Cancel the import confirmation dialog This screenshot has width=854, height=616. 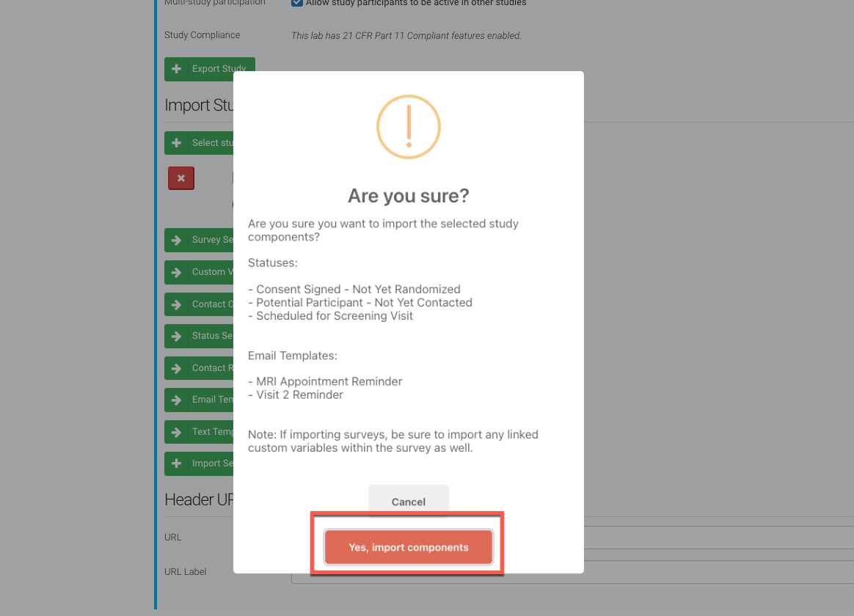[x=408, y=502]
